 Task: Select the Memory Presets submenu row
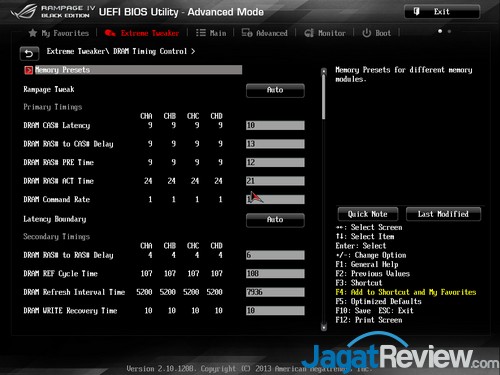[133, 70]
